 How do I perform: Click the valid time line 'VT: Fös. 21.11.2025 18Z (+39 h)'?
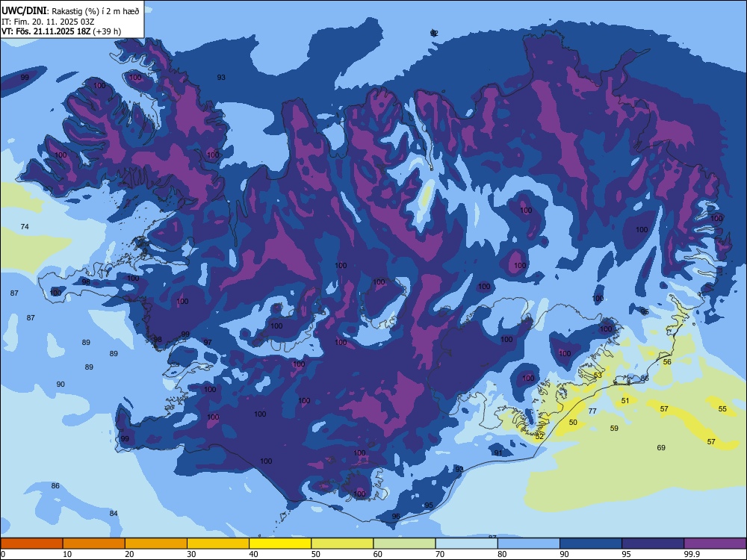click(x=61, y=31)
